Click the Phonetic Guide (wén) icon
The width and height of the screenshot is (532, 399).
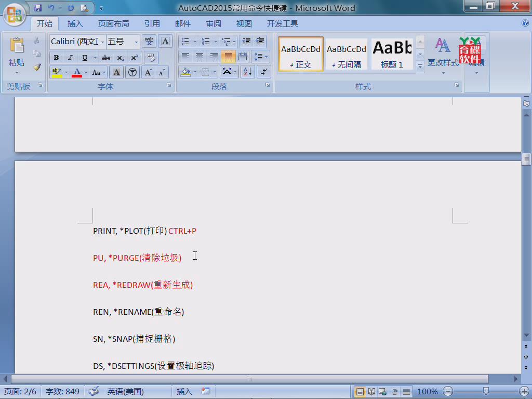click(x=149, y=42)
